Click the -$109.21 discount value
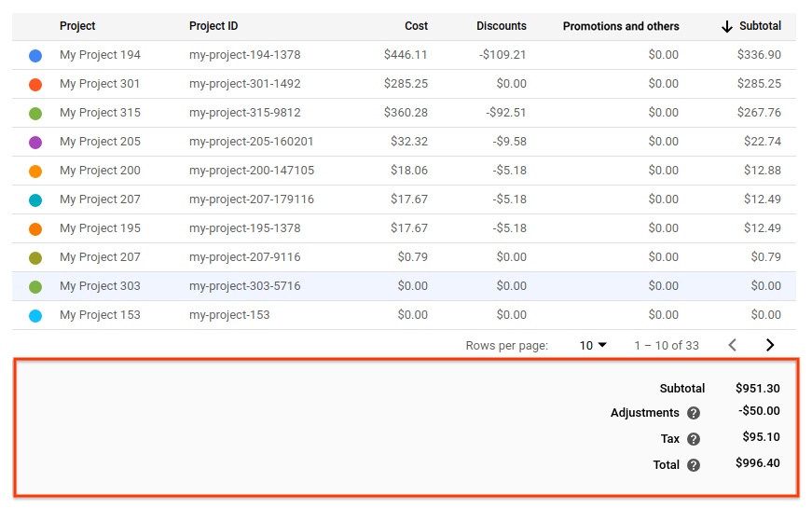 coord(502,54)
